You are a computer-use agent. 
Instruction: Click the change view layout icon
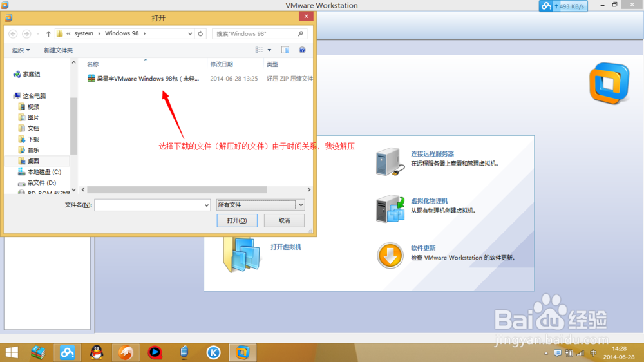(259, 50)
